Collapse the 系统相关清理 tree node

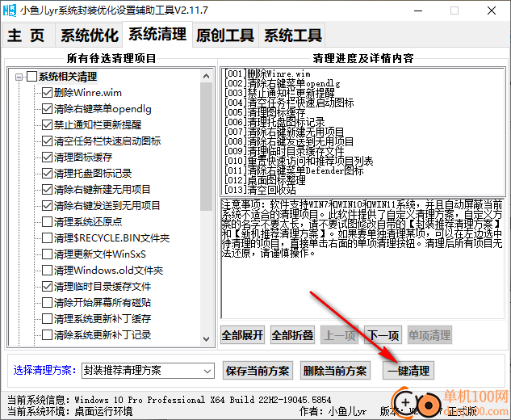click(x=19, y=78)
